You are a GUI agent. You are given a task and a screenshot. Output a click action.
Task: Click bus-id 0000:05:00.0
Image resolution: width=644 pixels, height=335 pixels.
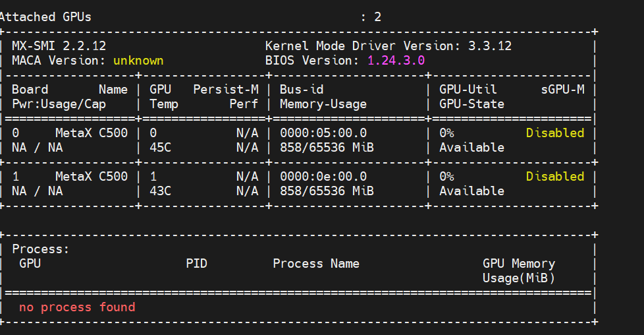click(323, 133)
